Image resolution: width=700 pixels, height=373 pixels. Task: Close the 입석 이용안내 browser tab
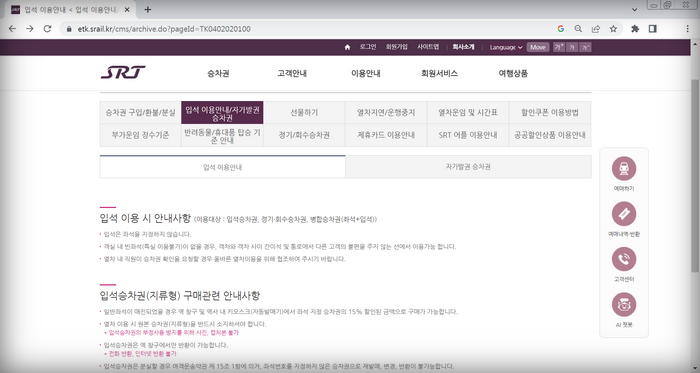(x=127, y=9)
